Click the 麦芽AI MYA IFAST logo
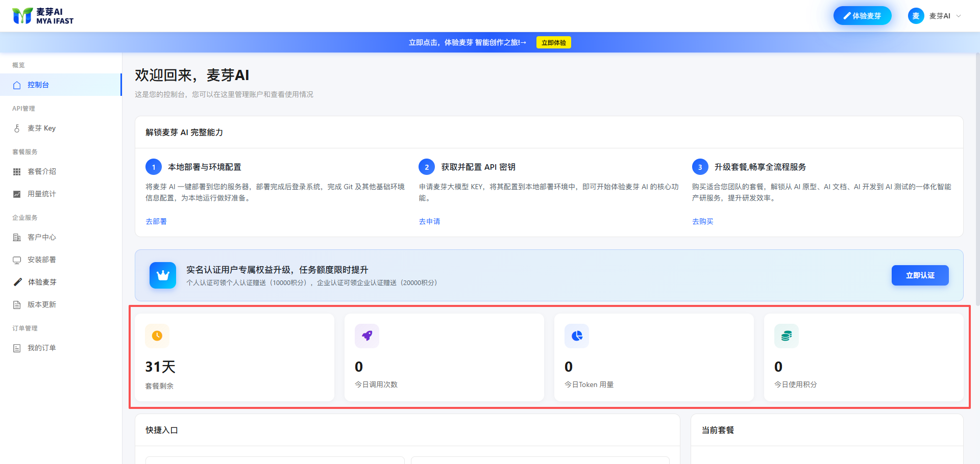Screen dimensions: 980x464 click(x=43, y=16)
